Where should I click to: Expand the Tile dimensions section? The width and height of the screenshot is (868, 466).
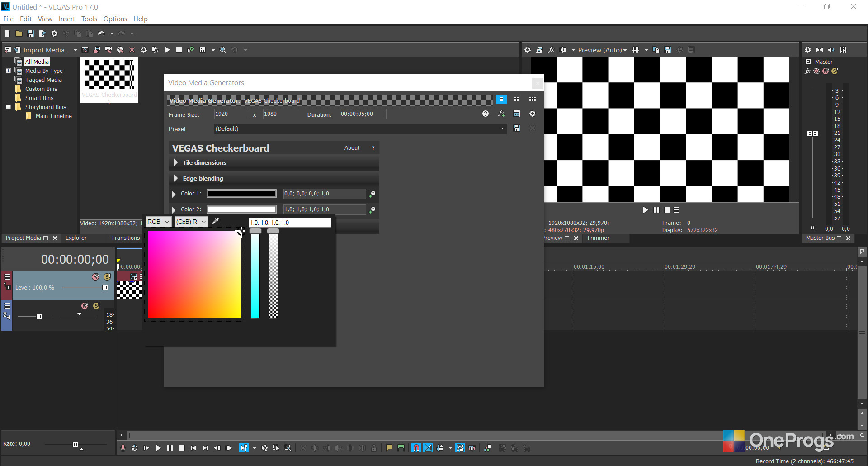(176, 162)
